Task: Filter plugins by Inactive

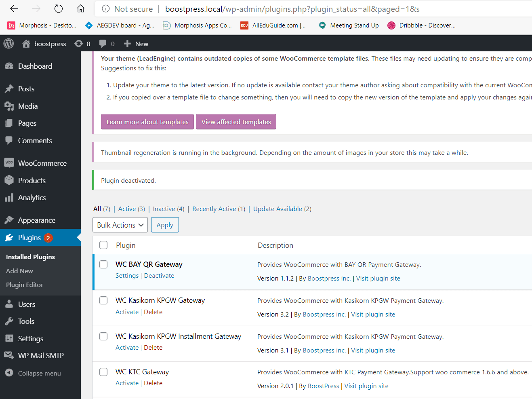Action: [164, 209]
